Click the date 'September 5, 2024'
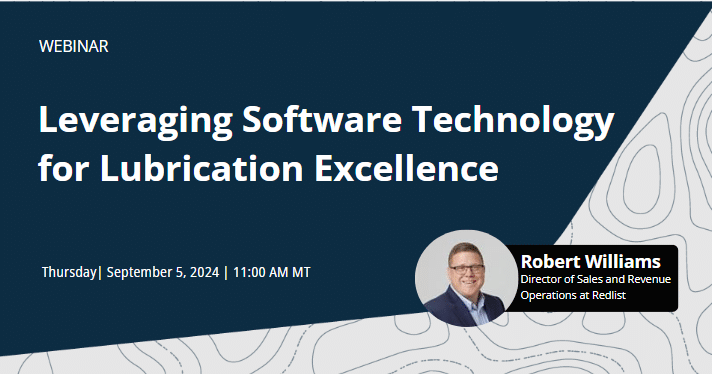Viewport: 712px width, 374px height. point(163,272)
